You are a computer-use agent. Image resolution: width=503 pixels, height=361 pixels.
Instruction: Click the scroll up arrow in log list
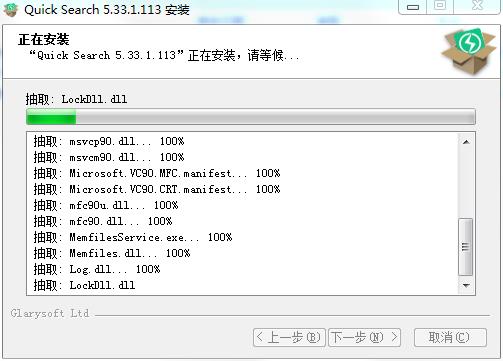(x=466, y=142)
